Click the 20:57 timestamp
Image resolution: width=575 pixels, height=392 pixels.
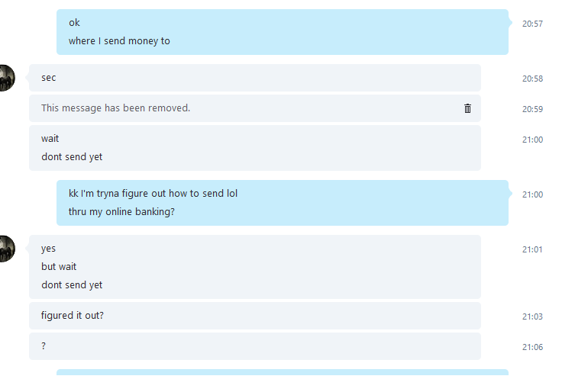point(532,24)
